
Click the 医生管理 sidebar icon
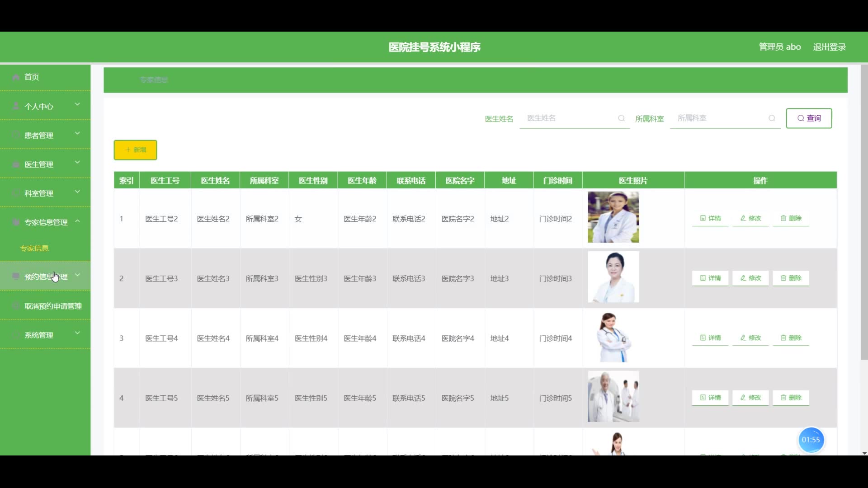pyautogui.click(x=16, y=164)
